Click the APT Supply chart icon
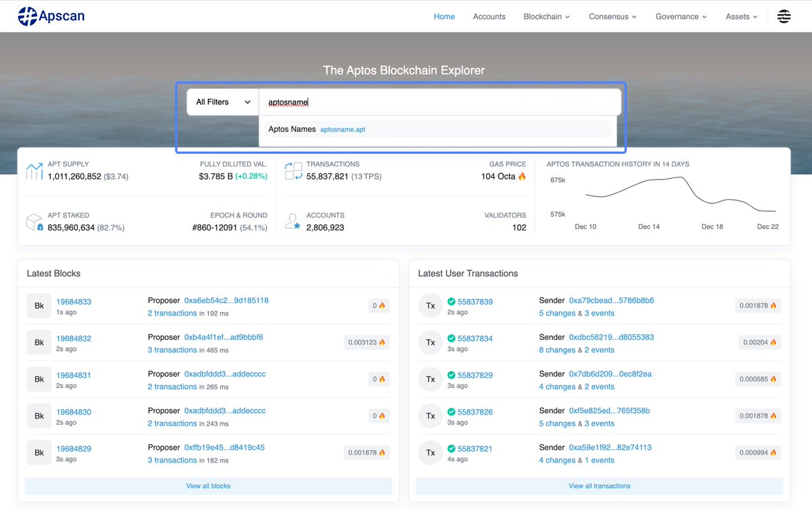Screen dimensions: 812x510 coord(34,171)
